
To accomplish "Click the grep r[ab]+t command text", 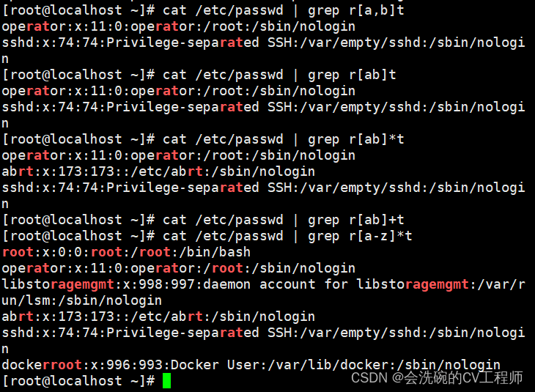I will click(356, 220).
